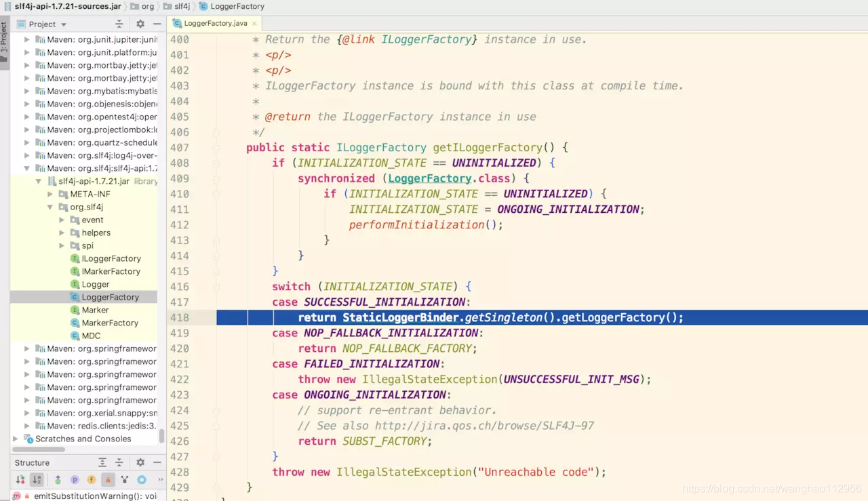Click the slf4j breadcrumb
Screen dimensions: 868x501
[x=177, y=6]
